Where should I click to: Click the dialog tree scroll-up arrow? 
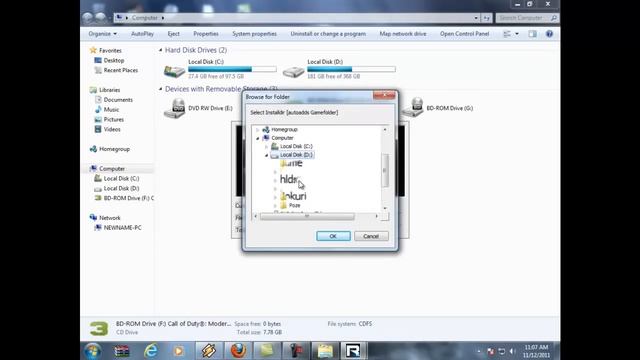coord(384,129)
